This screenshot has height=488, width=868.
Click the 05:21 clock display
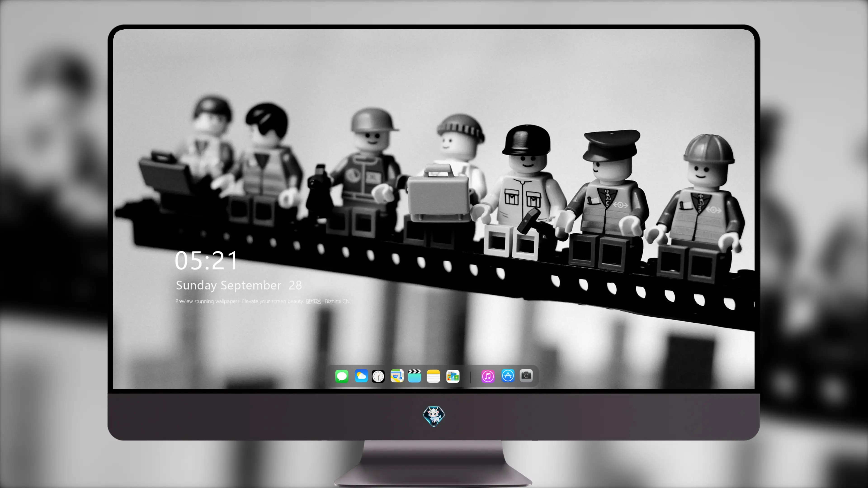[x=206, y=260]
